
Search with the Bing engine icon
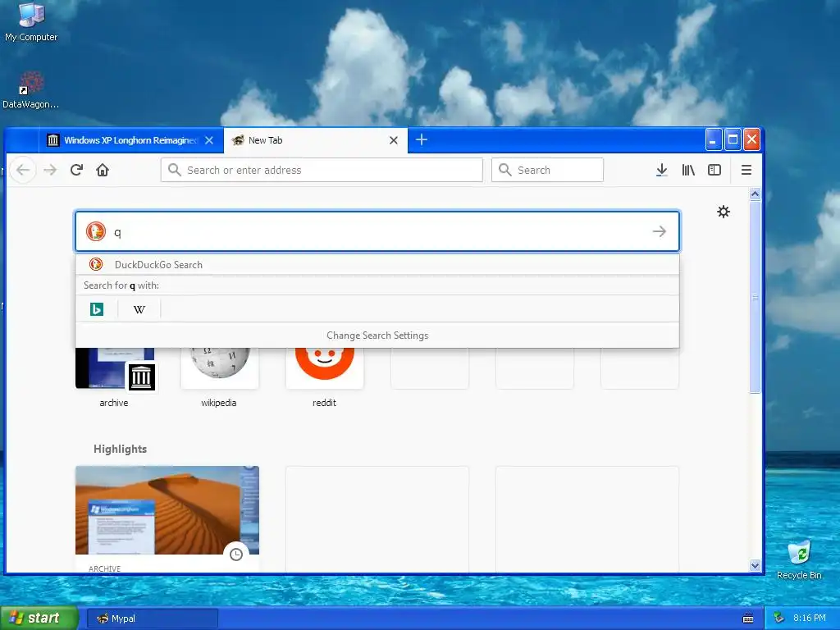click(97, 309)
